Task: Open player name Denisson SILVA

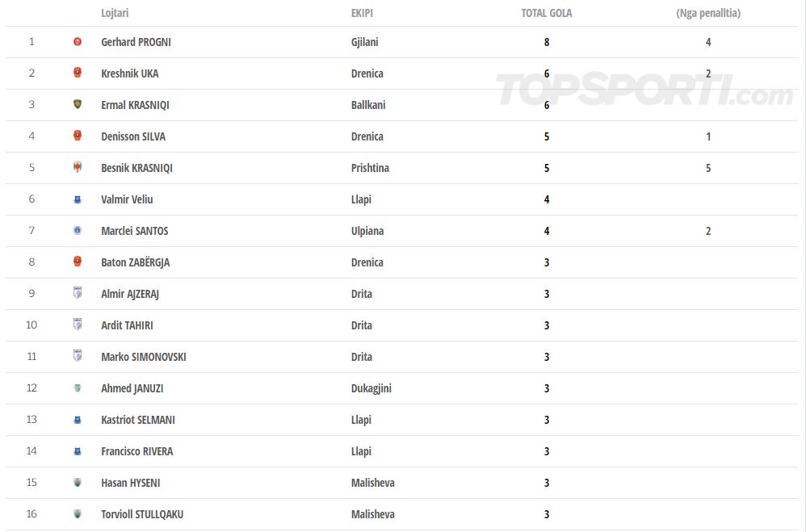Action: pos(133,136)
